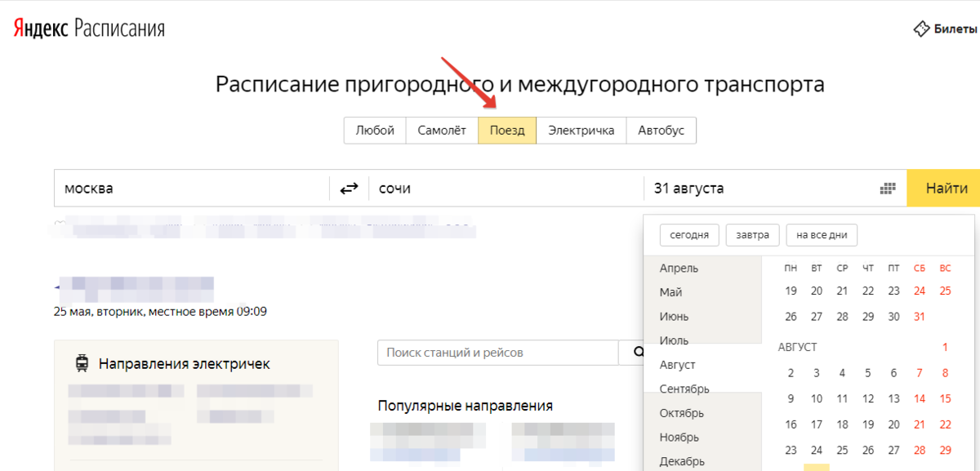This screenshot has width=980, height=471.
Task: Pick August 2 in the calendar
Action: click(791, 373)
